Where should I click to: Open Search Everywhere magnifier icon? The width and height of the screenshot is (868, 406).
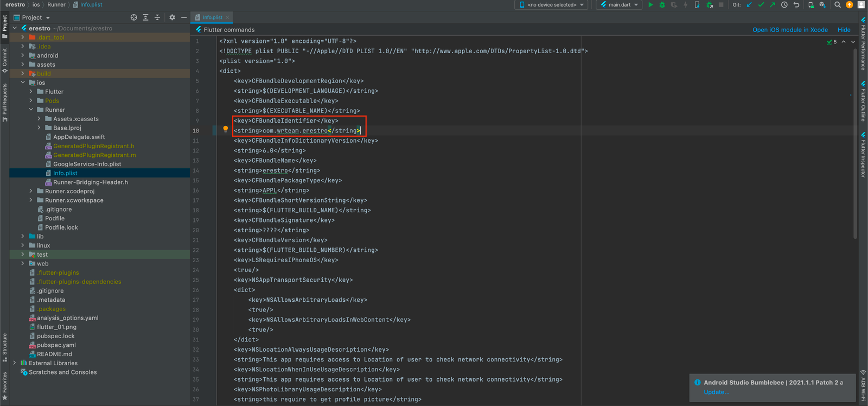coord(838,5)
